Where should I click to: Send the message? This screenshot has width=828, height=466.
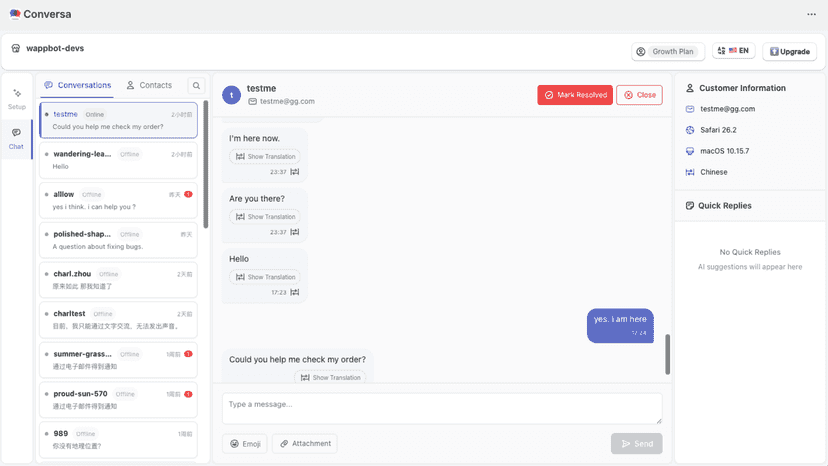pyautogui.click(x=636, y=444)
